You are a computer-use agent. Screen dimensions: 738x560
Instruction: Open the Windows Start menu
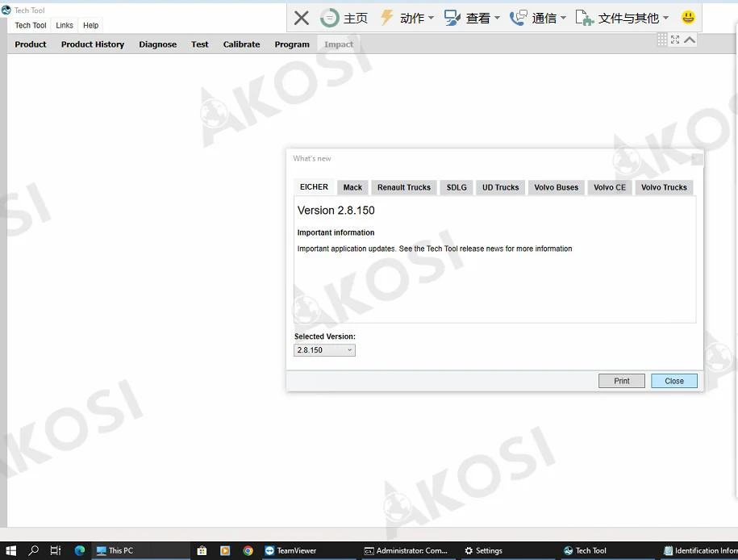pyautogui.click(x=10, y=550)
